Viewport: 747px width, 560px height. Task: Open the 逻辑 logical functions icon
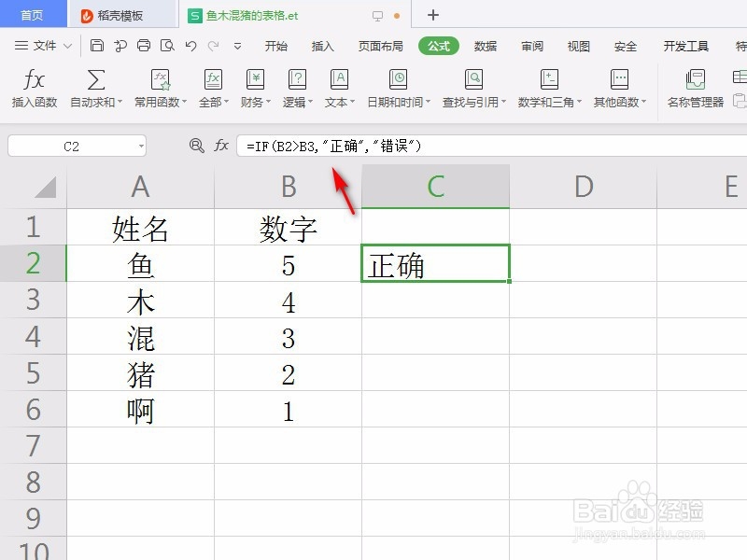click(x=297, y=79)
